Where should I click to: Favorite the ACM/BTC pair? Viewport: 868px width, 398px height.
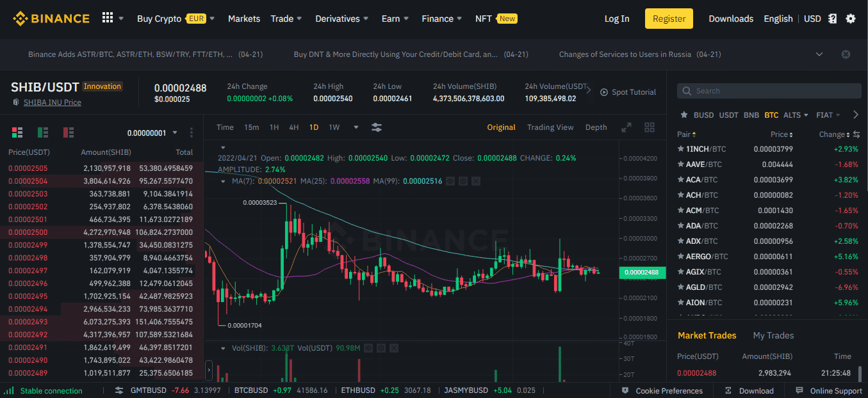click(681, 211)
